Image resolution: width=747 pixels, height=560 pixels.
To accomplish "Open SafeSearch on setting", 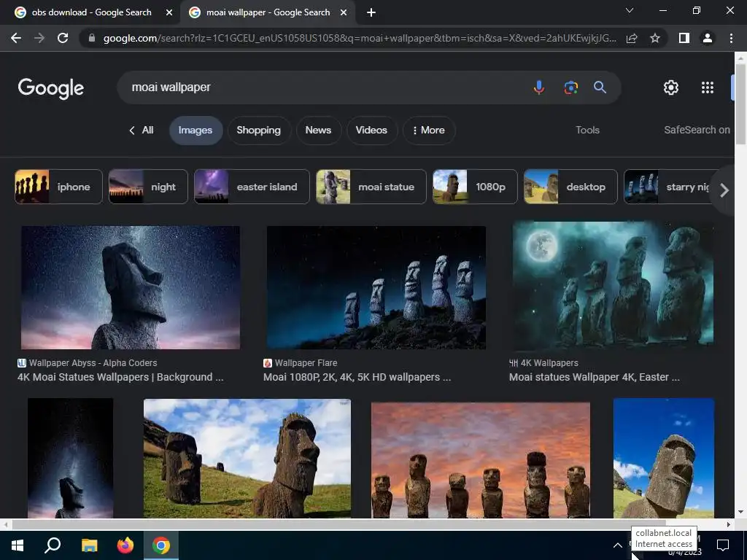I will pyautogui.click(x=697, y=130).
